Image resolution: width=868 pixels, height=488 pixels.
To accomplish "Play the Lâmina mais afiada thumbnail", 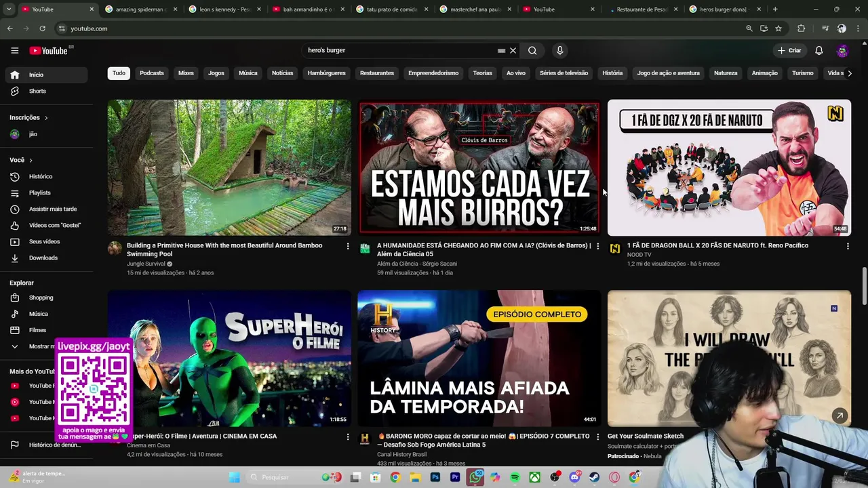I will point(479,359).
